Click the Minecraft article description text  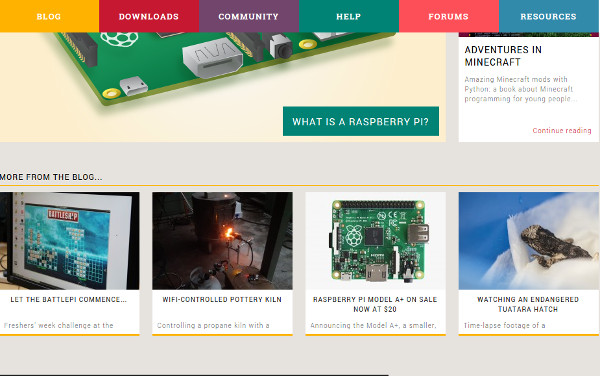pos(520,89)
